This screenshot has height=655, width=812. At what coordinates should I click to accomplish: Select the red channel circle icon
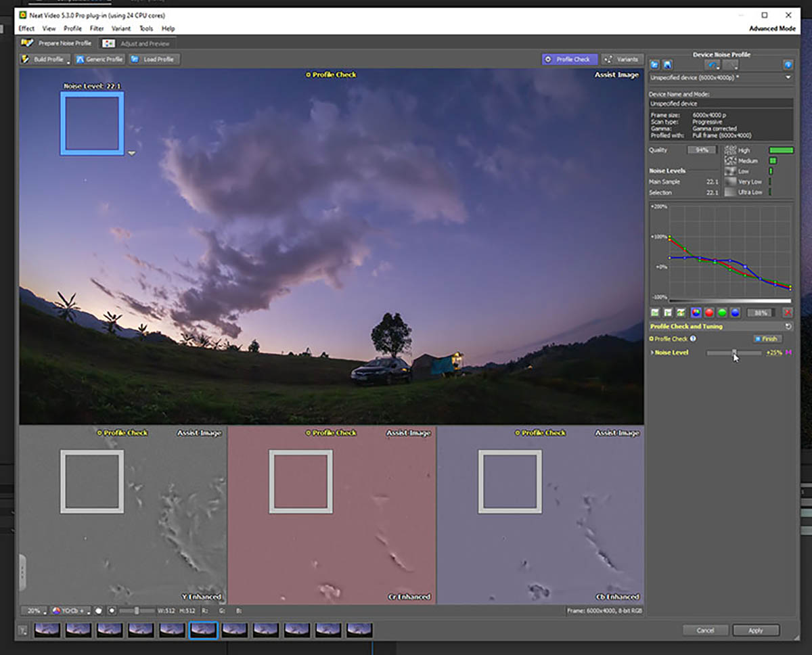[x=709, y=313]
